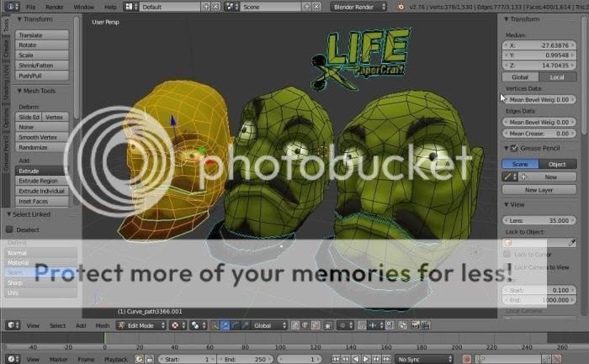This screenshot has width=589, height=364.
Task: Choose Scene as Grease Pencil source
Action: 520,164
